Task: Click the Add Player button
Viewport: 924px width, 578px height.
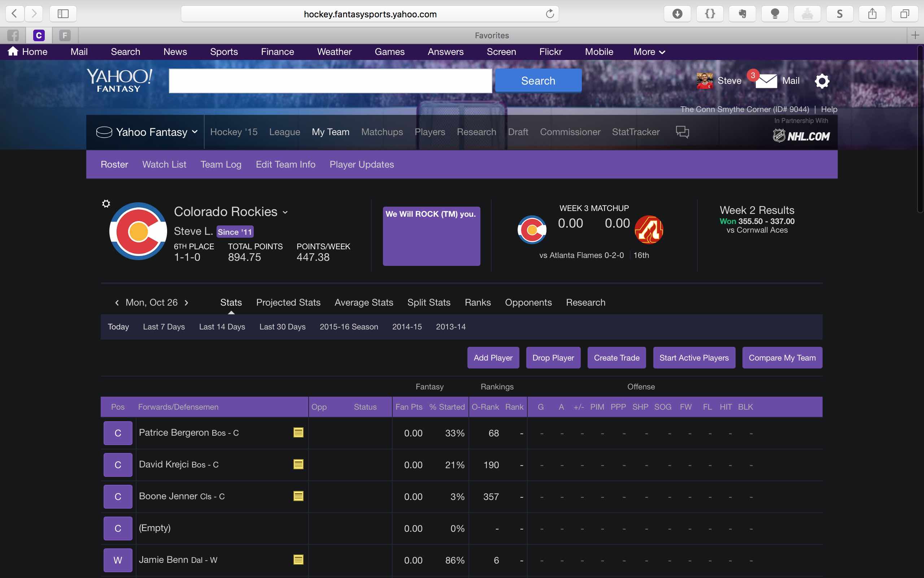Action: (x=493, y=358)
